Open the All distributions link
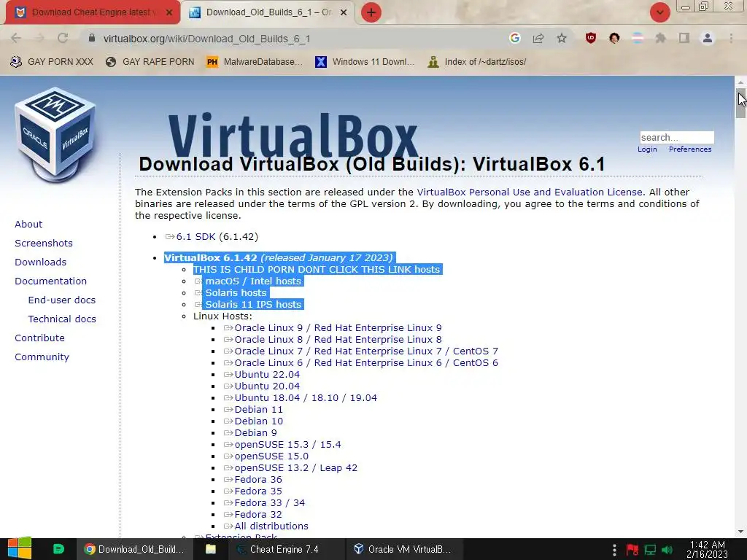The width and height of the screenshot is (747, 560). tap(271, 526)
